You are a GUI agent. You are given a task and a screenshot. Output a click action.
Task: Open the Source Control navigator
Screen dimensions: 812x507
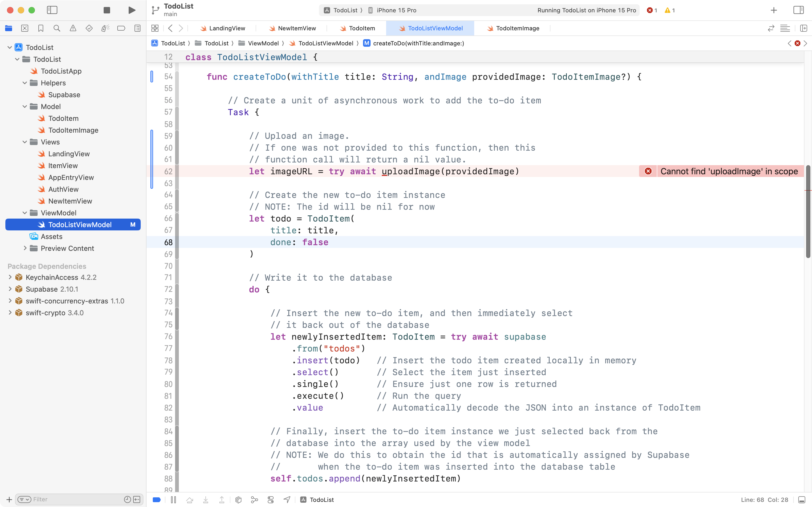[25, 28]
